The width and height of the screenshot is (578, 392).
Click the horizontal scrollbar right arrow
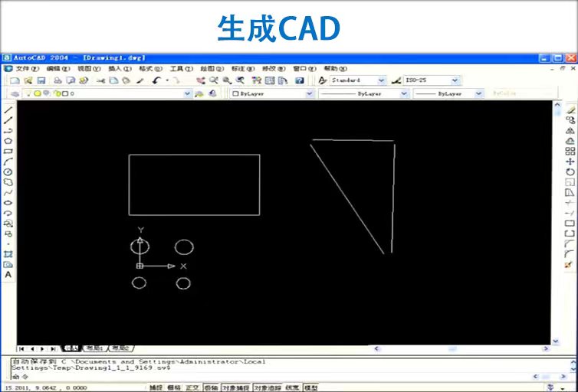[x=546, y=348]
